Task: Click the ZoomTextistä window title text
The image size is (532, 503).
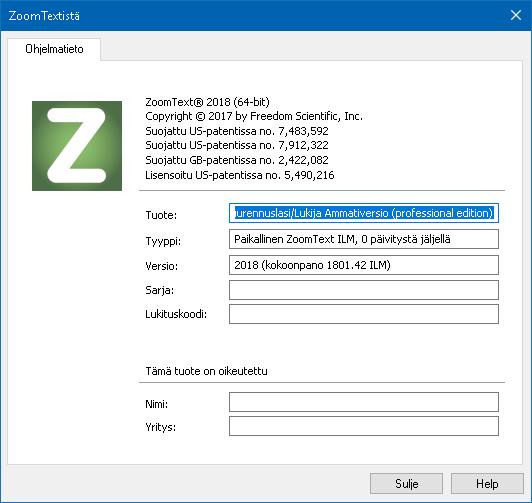Action: tap(44, 16)
